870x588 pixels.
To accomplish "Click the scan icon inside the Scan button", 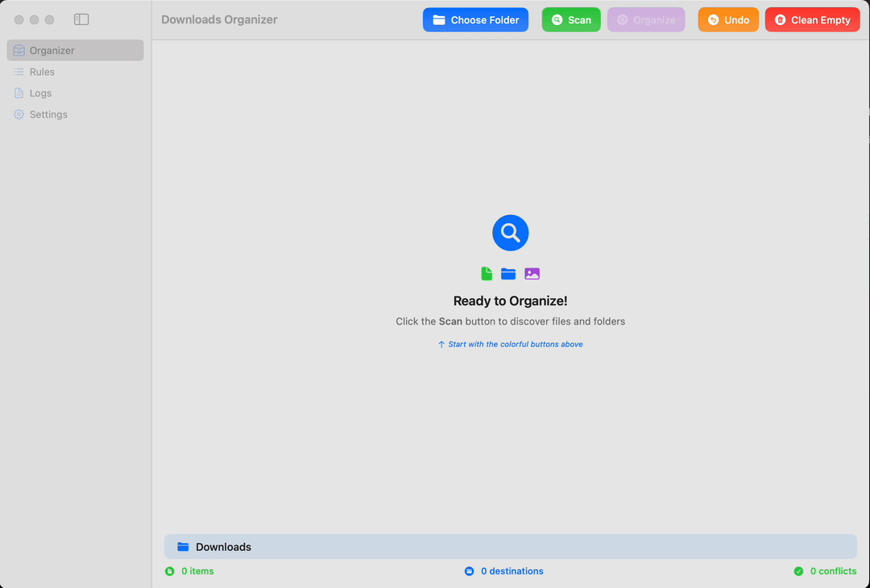I will [556, 19].
